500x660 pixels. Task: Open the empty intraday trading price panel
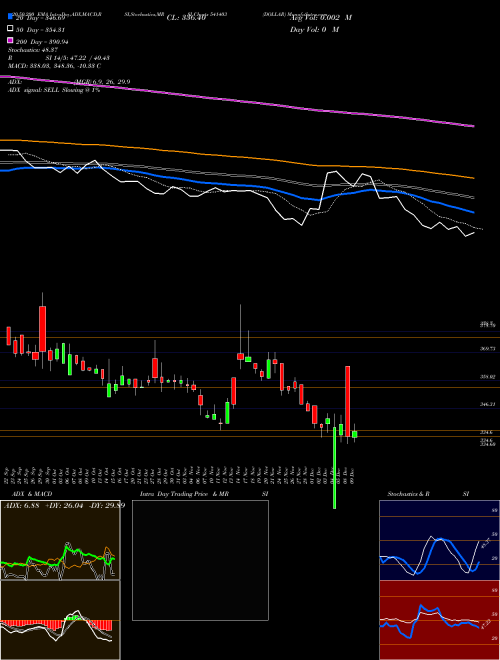[x=200, y=560]
